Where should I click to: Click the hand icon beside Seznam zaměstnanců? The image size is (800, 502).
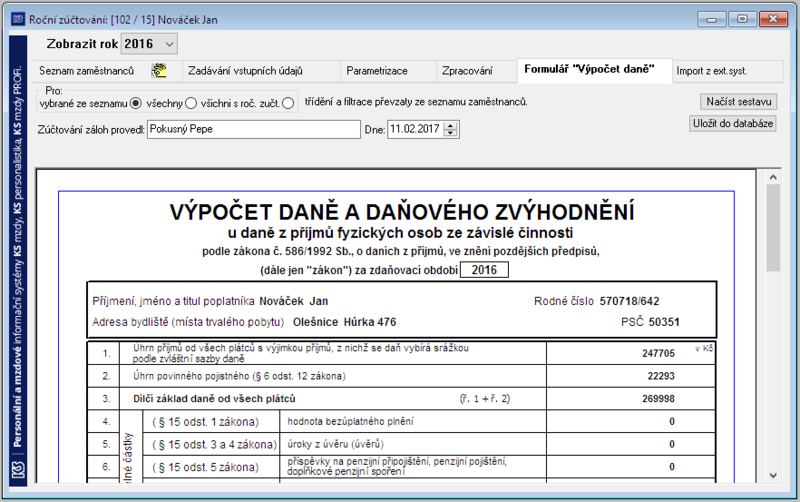(x=159, y=70)
